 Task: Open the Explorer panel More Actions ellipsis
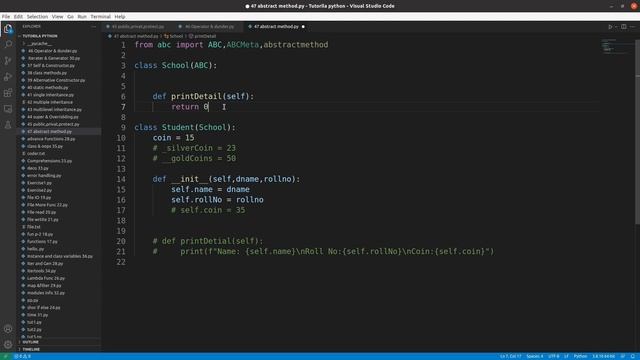pyautogui.click(x=93, y=27)
